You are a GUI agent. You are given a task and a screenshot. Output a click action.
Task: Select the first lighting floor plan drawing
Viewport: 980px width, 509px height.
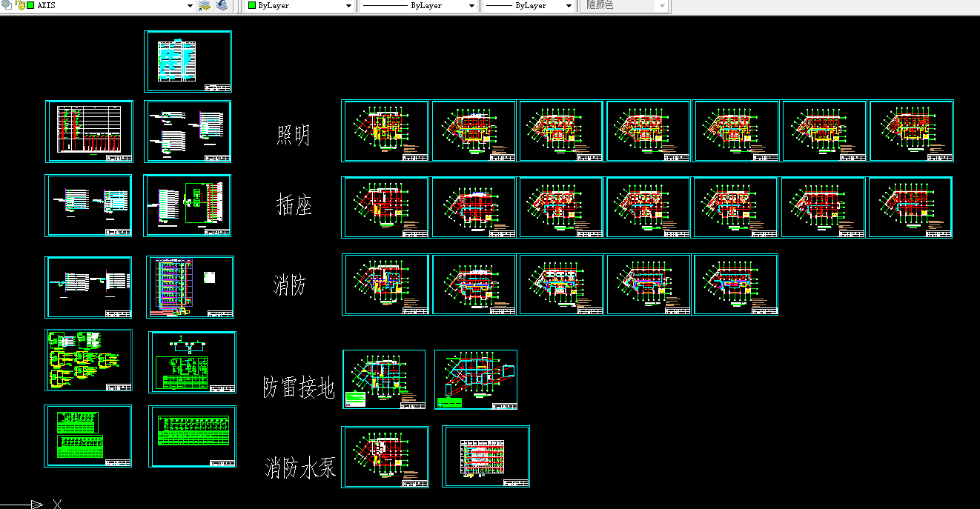point(384,130)
